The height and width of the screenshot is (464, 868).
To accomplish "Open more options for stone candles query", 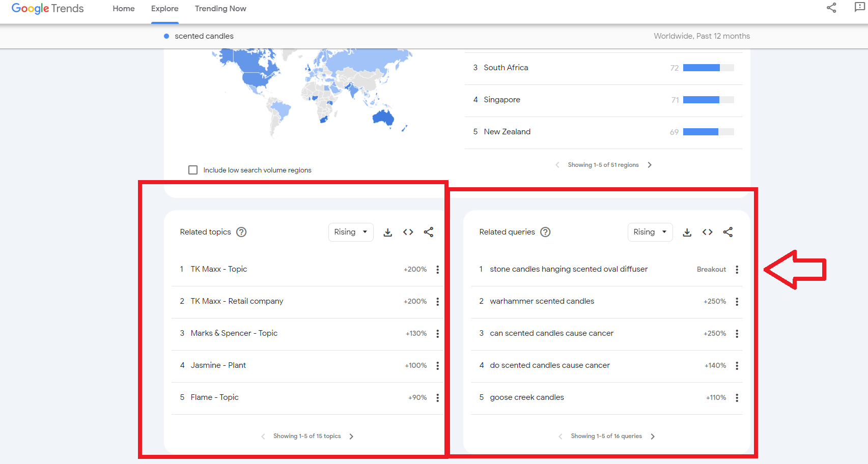I will click(x=737, y=270).
